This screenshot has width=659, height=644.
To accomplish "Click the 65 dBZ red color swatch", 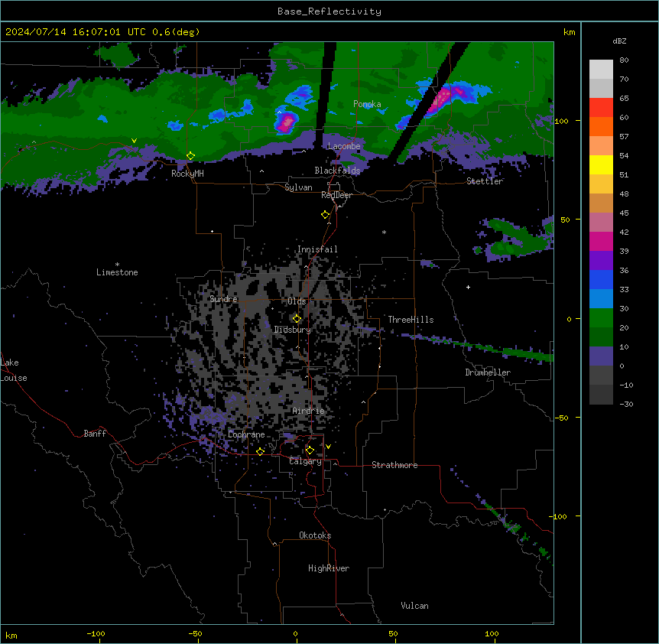I will pyautogui.click(x=601, y=108).
